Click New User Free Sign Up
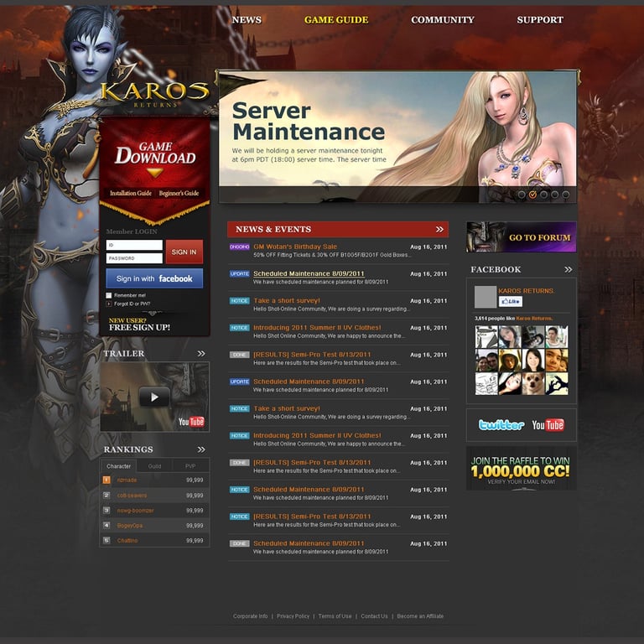The height and width of the screenshot is (644, 644). 139,325
